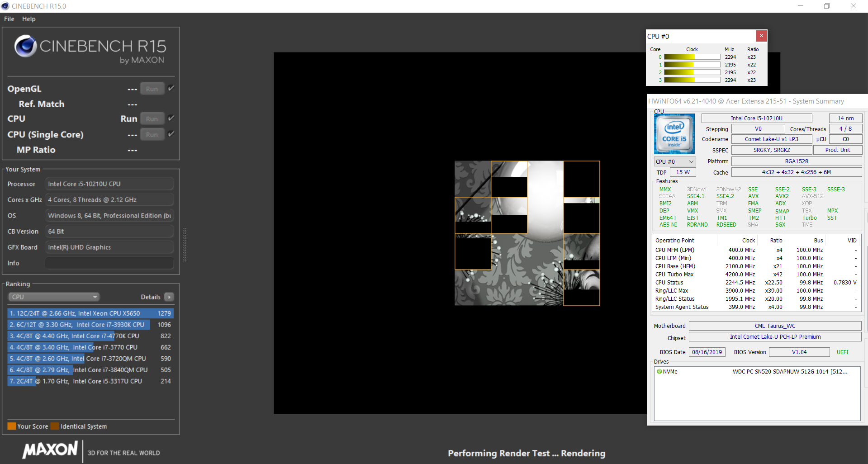Click the GFX Board Intel(R) UHD Graphics field
868x464 pixels.
point(109,247)
